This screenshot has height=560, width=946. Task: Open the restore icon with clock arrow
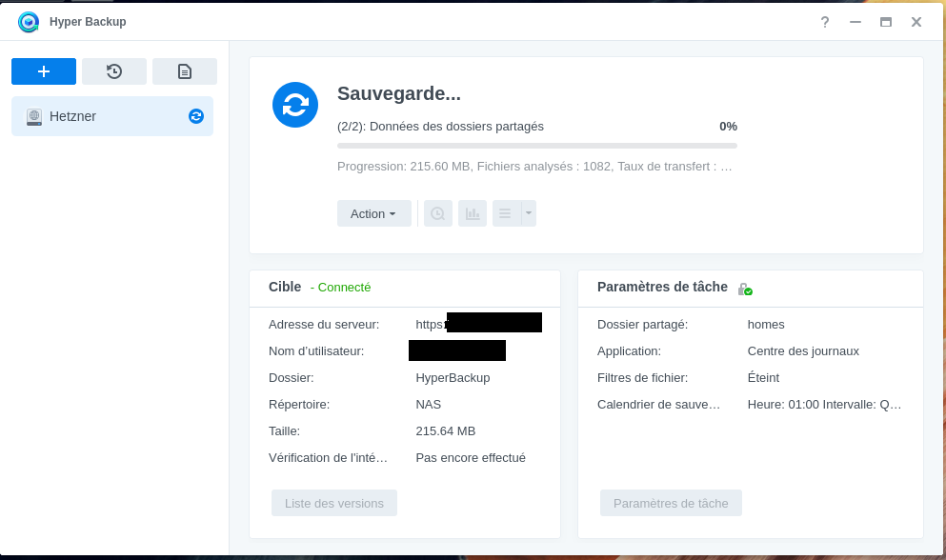(x=114, y=71)
